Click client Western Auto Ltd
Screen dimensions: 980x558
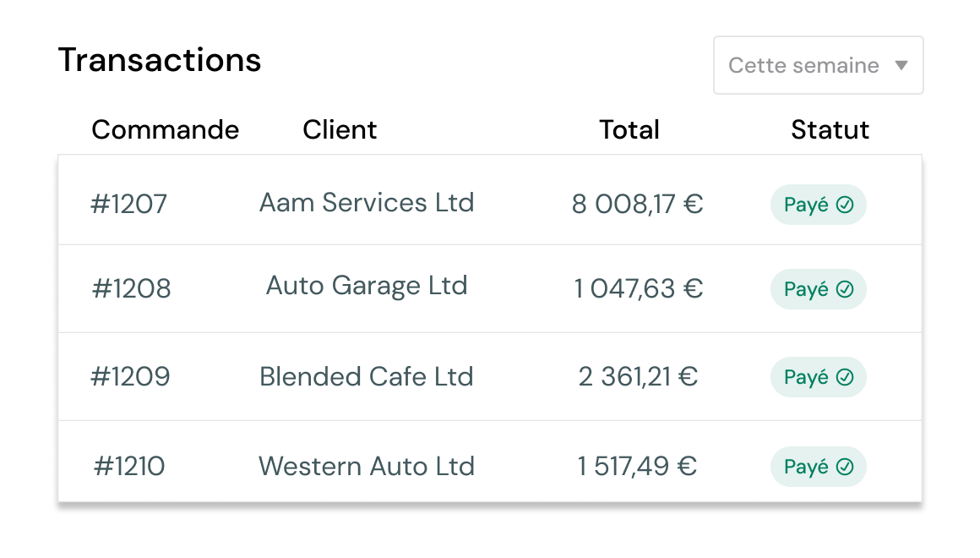(367, 466)
